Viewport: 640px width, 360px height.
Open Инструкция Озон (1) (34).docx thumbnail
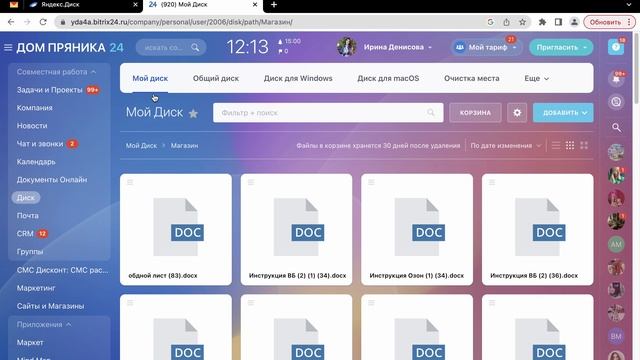click(x=417, y=227)
